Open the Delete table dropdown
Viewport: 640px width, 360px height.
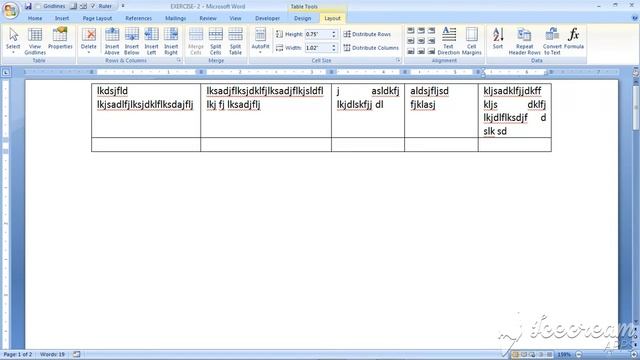pyautogui.click(x=89, y=41)
